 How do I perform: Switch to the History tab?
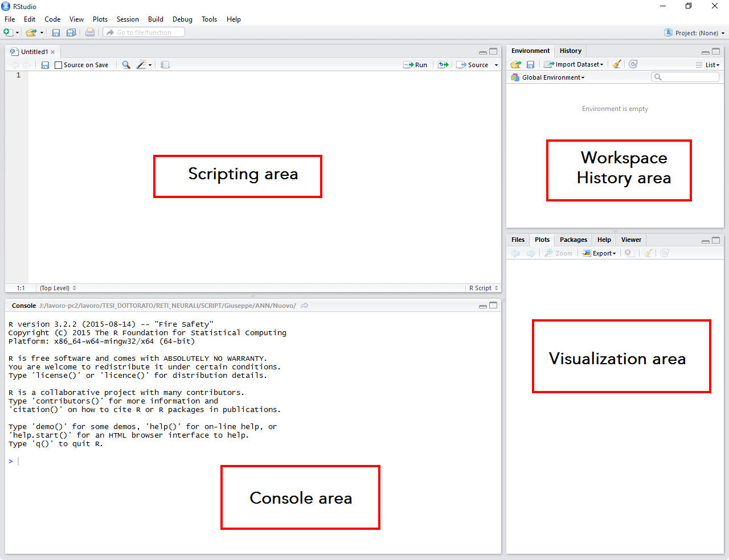coord(570,51)
